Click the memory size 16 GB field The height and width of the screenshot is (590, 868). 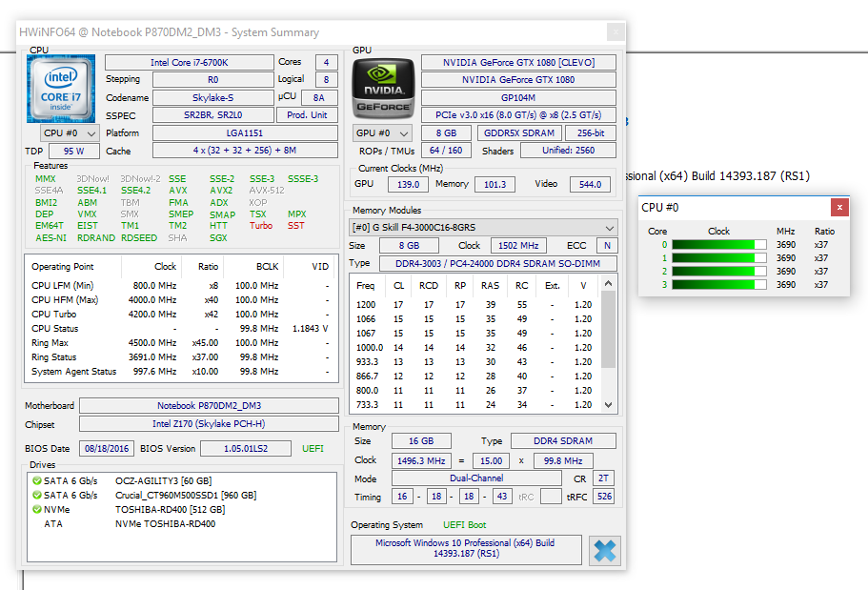point(421,441)
